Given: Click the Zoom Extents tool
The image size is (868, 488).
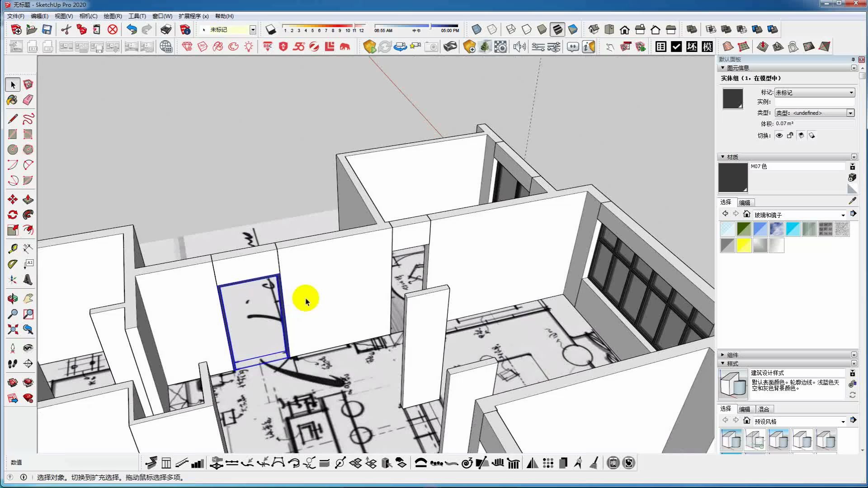Looking at the screenshot, I should [x=12, y=329].
